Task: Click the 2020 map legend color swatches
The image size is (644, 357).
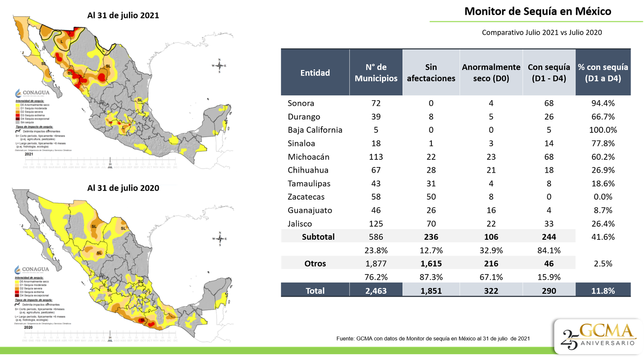Action: coord(17,289)
